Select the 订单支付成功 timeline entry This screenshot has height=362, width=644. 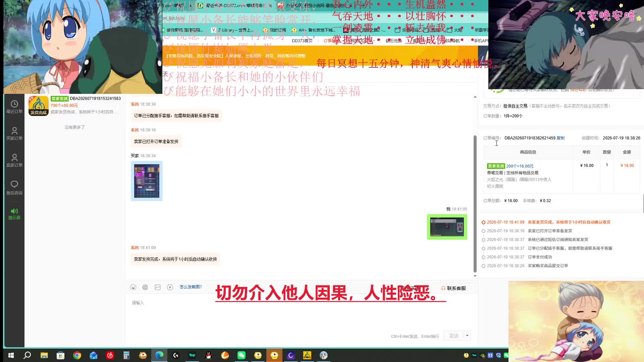(519, 257)
